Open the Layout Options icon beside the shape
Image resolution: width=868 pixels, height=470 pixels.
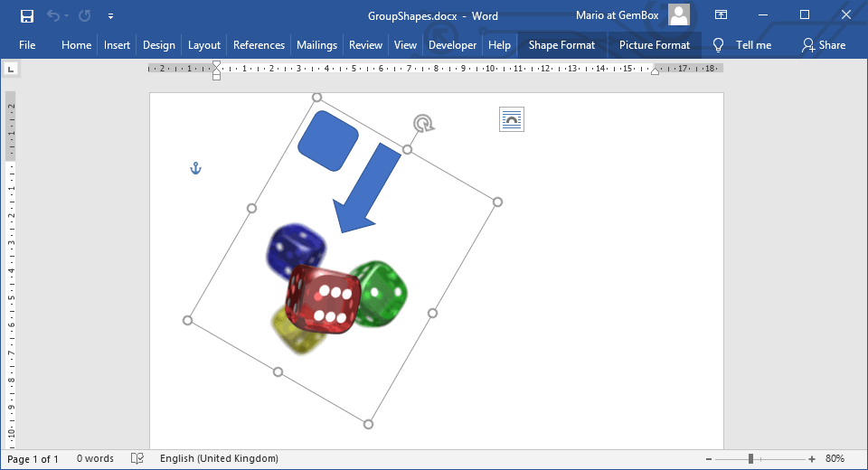pyautogui.click(x=512, y=119)
